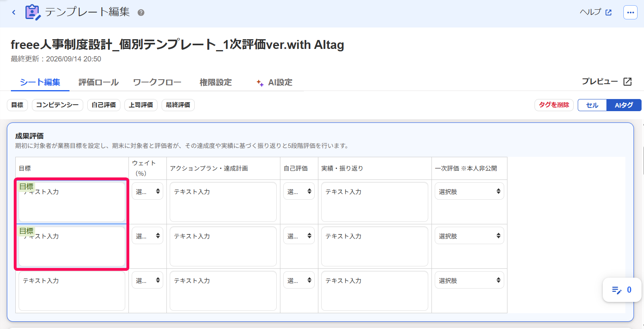Click the 成果評価 section heading
Screen dimensions: 644x329
[29, 136]
